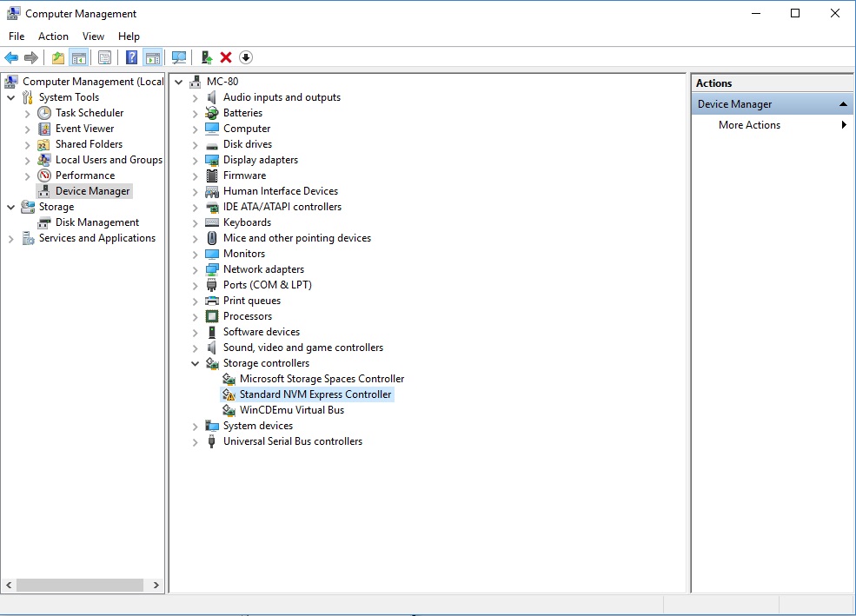Select Computer Management (Local) root
The image size is (856, 616).
tap(93, 82)
